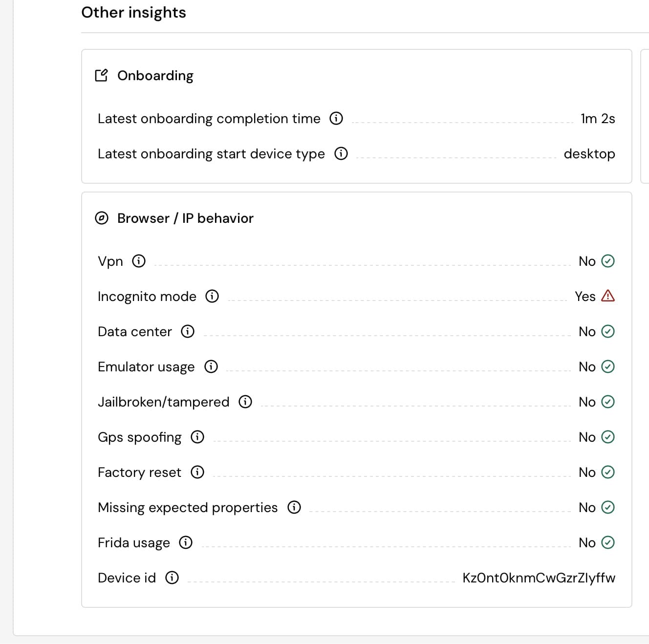The height and width of the screenshot is (644, 649).
Task: Click the 1m 2s completion time value
Action: (x=598, y=118)
